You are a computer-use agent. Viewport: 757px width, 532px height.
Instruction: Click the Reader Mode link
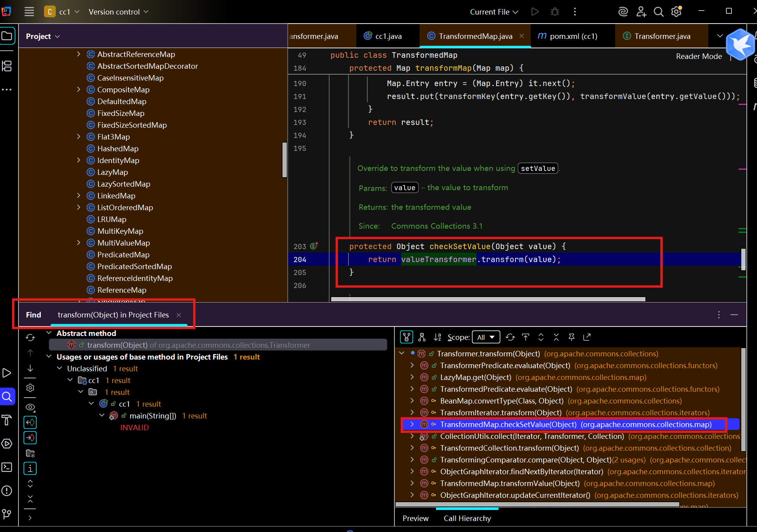pyautogui.click(x=698, y=56)
